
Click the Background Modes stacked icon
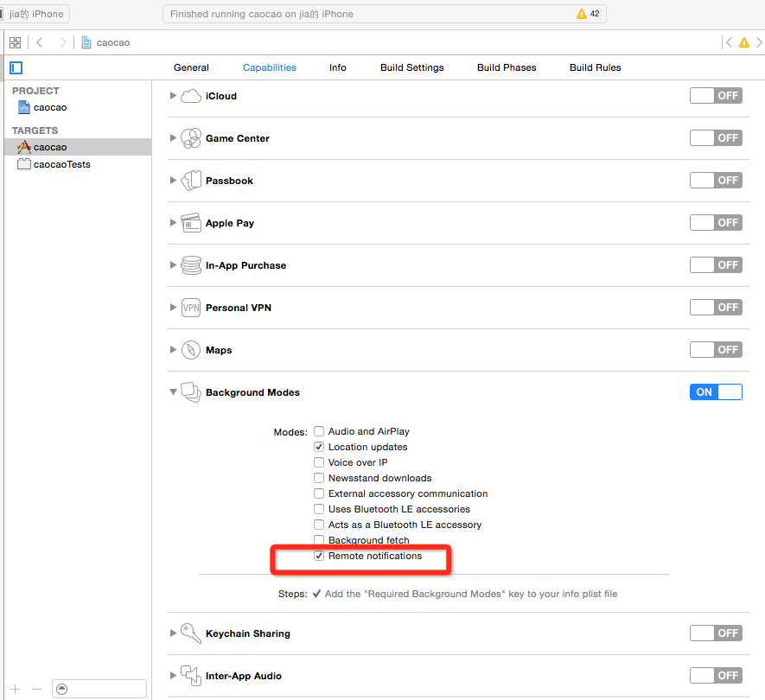pyautogui.click(x=191, y=392)
